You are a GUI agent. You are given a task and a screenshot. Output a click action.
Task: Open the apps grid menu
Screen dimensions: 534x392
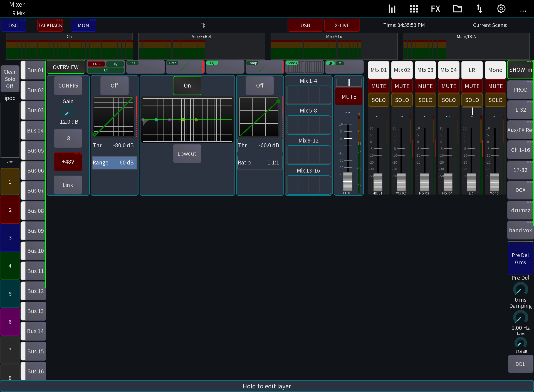pyautogui.click(x=414, y=9)
